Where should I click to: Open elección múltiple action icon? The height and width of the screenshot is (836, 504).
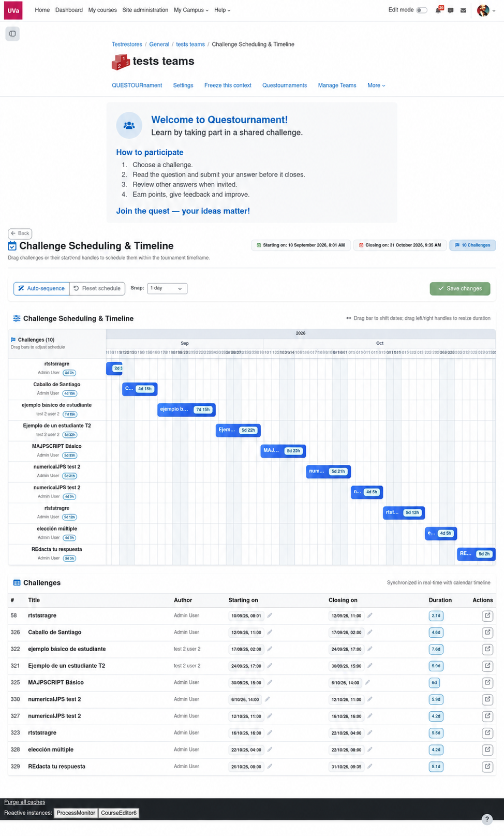pyautogui.click(x=487, y=750)
